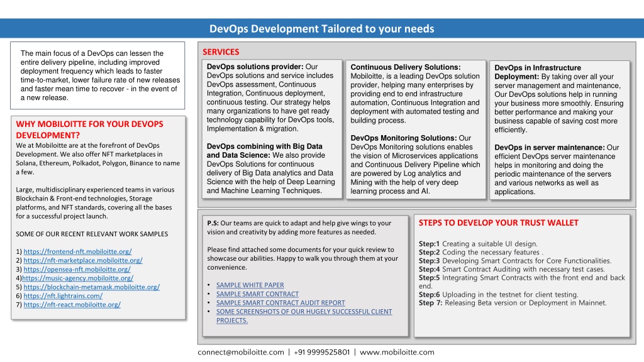644x362 pixels.
Task: Click the intro paragraph 'The main focus of a DevOps'
Action: coord(100,75)
